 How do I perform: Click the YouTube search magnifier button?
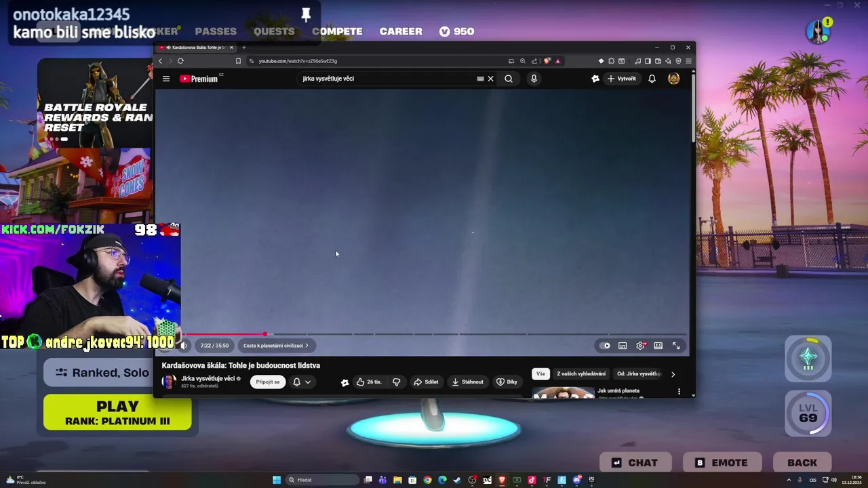coord(509,79)
